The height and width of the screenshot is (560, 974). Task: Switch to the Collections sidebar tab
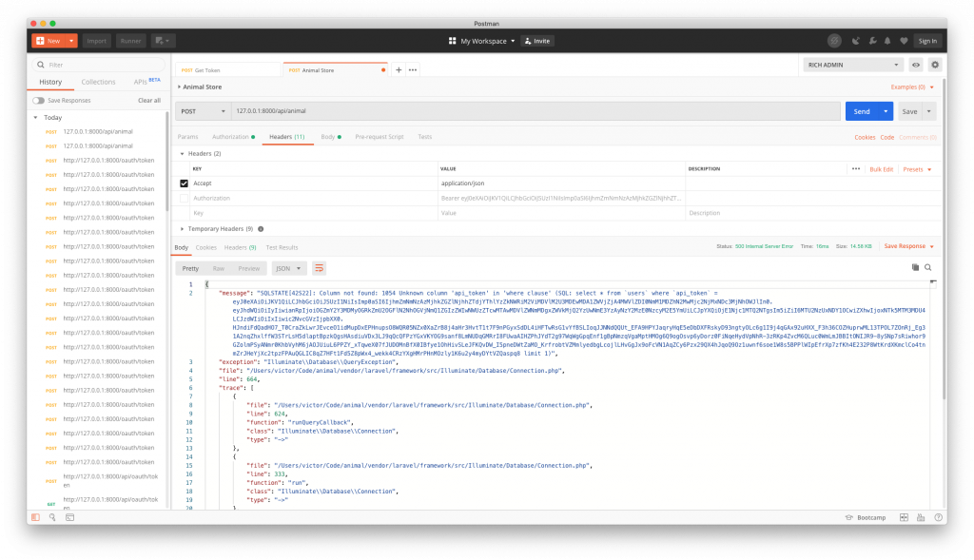[x=98, y=82]
